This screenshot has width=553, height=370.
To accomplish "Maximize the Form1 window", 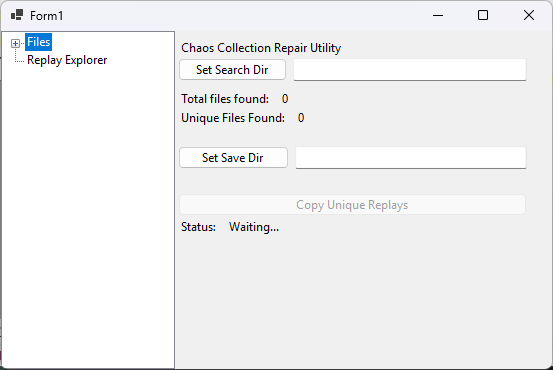I will click(483, 16).
